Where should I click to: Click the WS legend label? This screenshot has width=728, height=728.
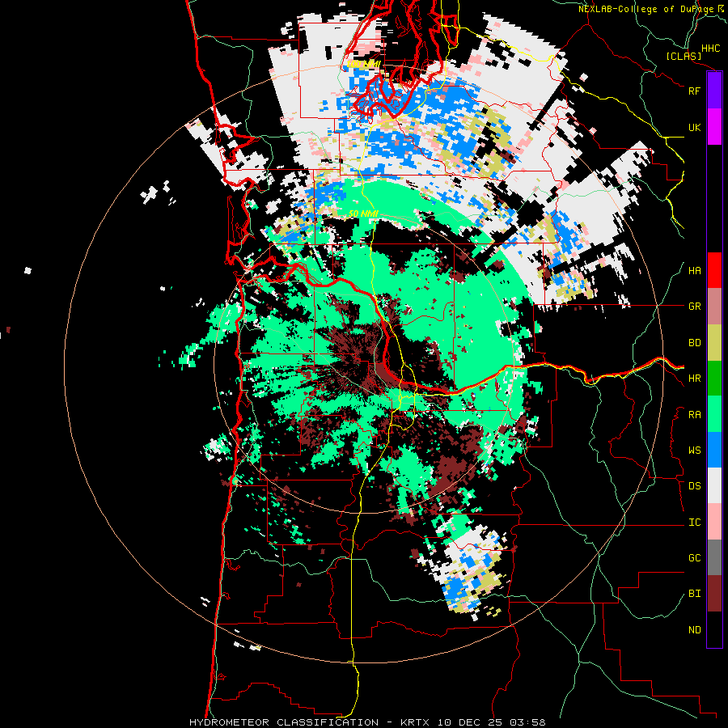(x=694, y=451)
